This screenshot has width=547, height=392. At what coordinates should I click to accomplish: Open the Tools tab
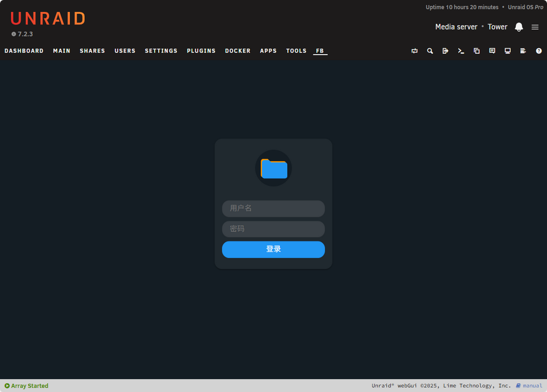pos(296,51)
